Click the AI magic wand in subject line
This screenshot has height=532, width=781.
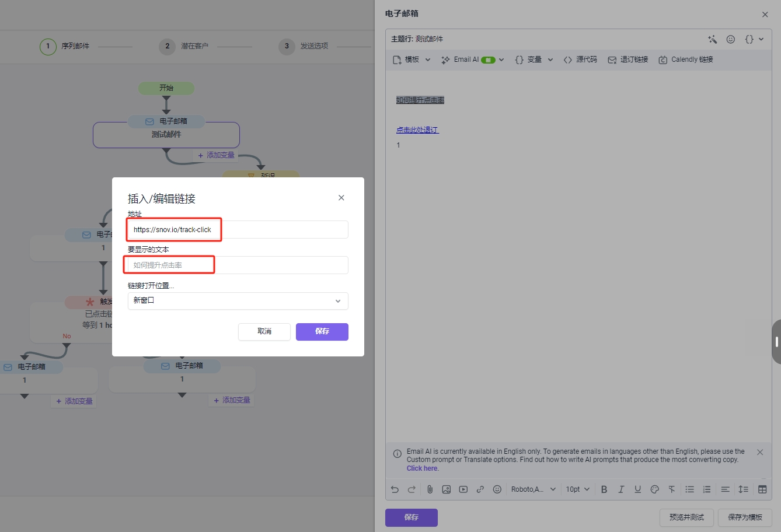click(713, 39)
